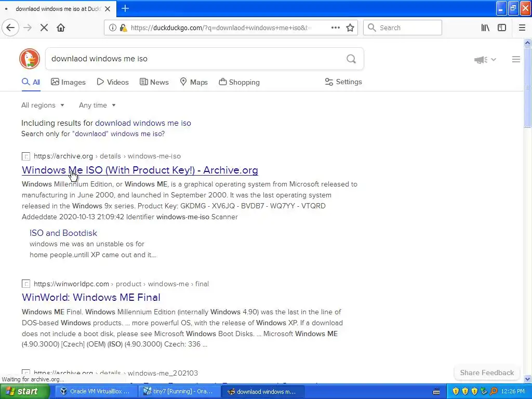532x399 pixels.
Task: Switch to the News tab
Action: coord(154,82)
